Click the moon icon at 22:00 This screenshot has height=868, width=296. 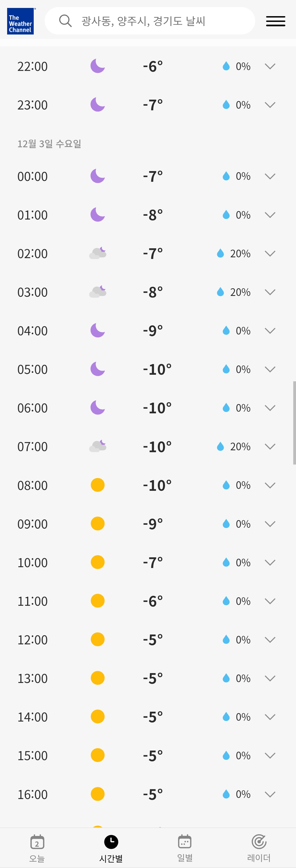pyautogui.click(x=98, y=66)
